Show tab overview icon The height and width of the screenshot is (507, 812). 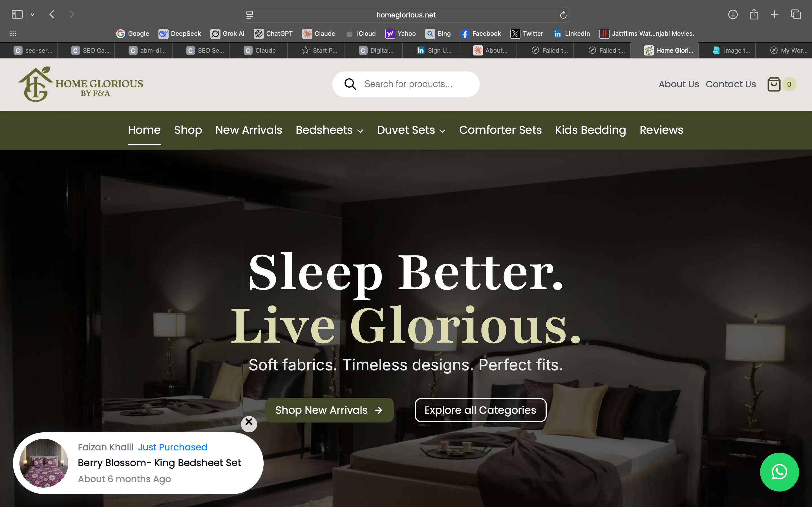pyautogui.click(x=796, y=14)
